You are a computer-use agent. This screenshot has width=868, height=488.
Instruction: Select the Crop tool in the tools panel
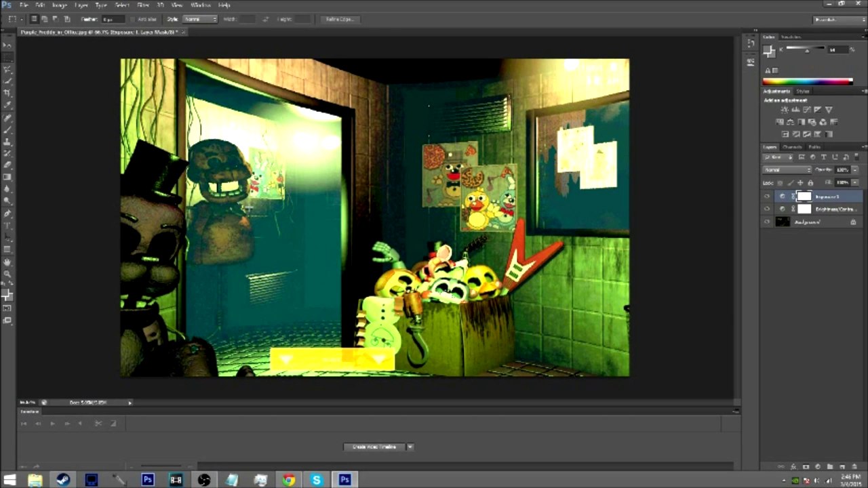pos(7,93)
